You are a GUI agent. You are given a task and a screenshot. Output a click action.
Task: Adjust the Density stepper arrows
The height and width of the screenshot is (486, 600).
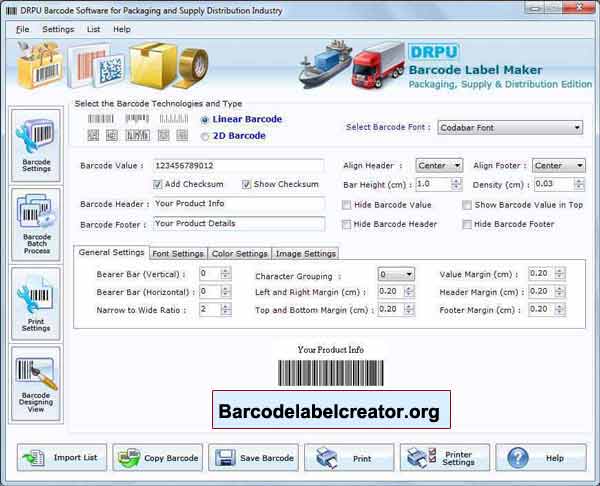(579, 184)
